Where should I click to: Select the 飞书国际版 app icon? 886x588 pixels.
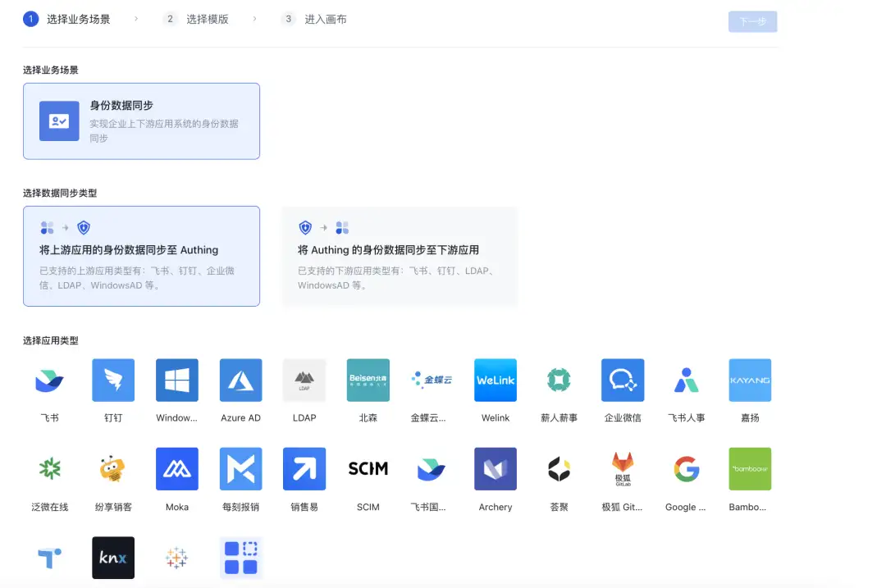tap(432, 469)
